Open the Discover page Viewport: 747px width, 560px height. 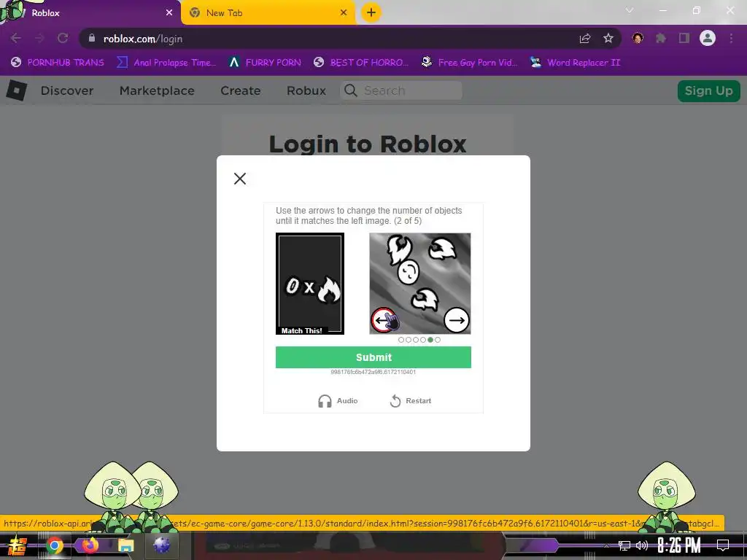pos(67,90)
